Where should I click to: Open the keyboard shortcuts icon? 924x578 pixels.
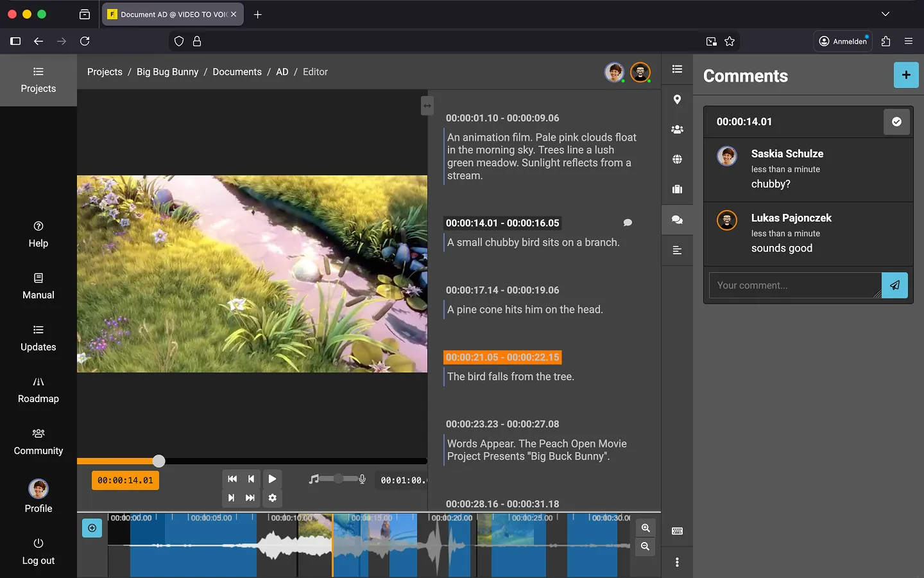point(677,531)
